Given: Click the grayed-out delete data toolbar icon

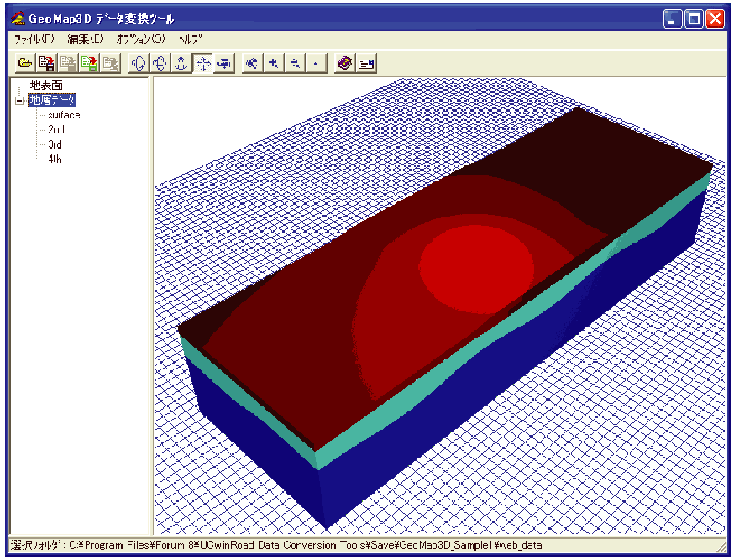Looking at the screenshot, I should (110, 63).
